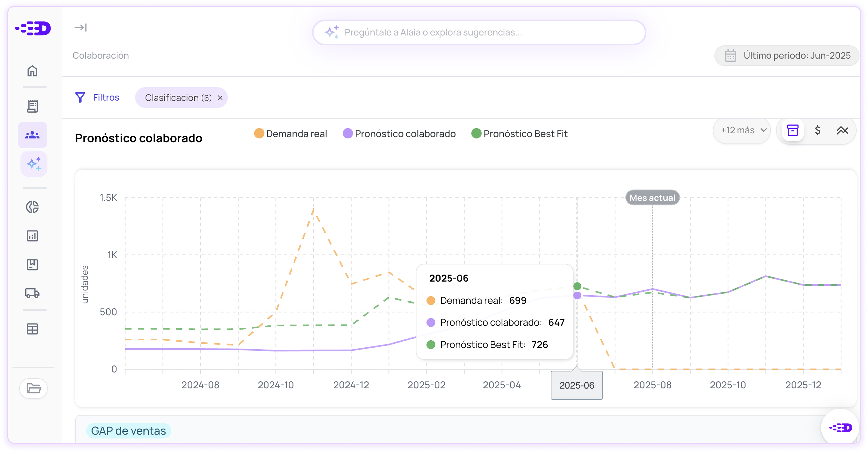This screenshot has width=868, height=452.
Task: Open the save-disk sidebar icon
Action: click(32, 264)
